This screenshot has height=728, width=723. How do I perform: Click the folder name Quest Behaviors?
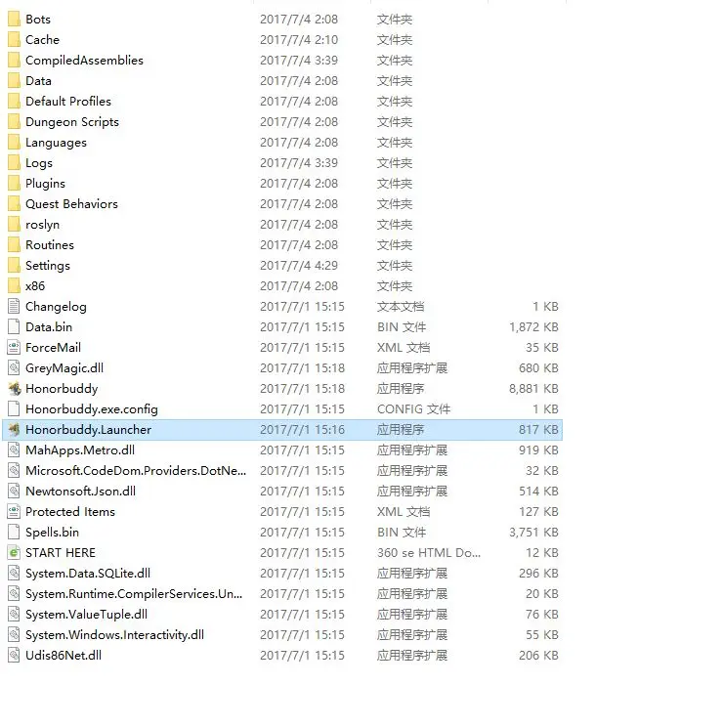tap(71, 204)
